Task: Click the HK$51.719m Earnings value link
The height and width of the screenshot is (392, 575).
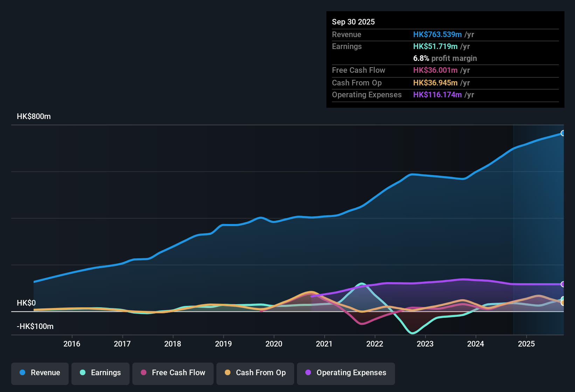Action: click(435, 46)
